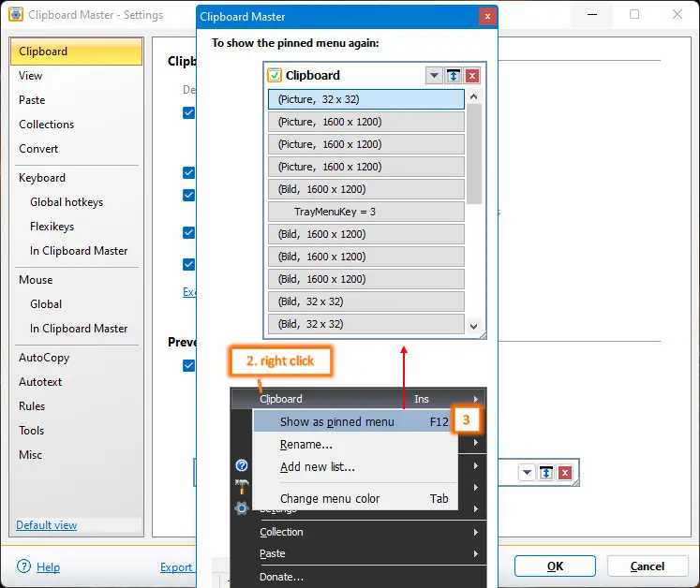Image resolution: width=700 pixels, height=588 pixels.
Task: Open Misc settings page
Action: click(x=30, y=455)
